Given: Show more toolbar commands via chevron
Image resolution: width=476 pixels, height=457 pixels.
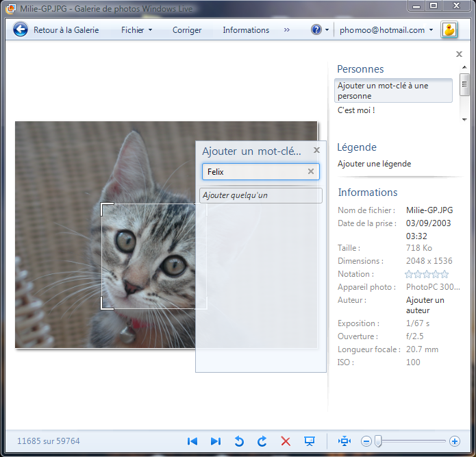Looking at the screenshot, I should pyautogui.click(x=287, y=30).
